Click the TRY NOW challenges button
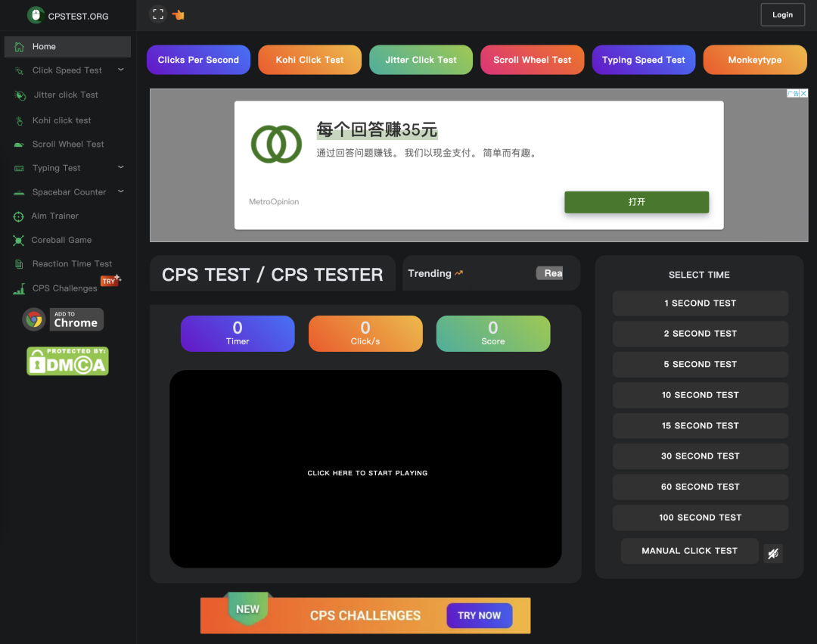Image resolution: width=817 pixels, height=644 pixels. 480,616
